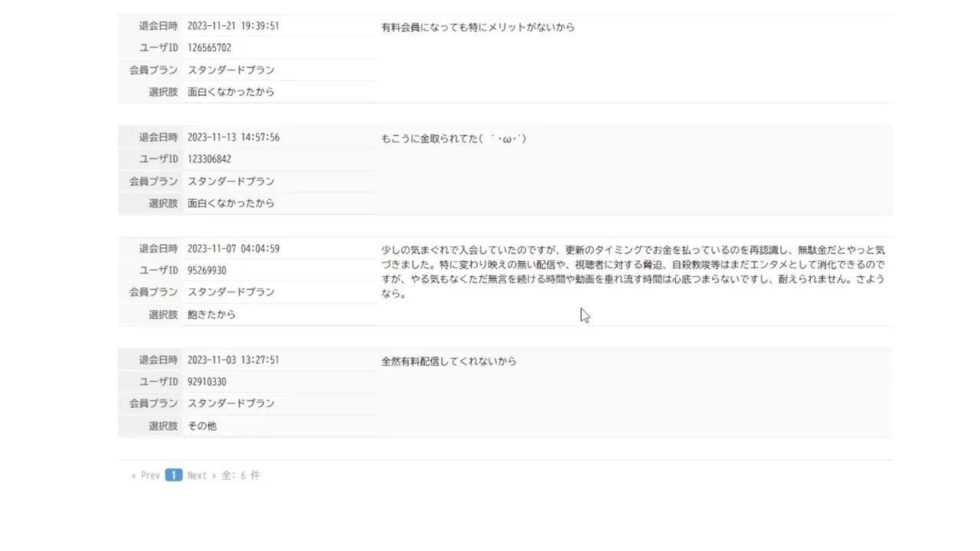Click user ID 123306842
The width and height of the screenshot is (980, 551).
click(209, 159)
